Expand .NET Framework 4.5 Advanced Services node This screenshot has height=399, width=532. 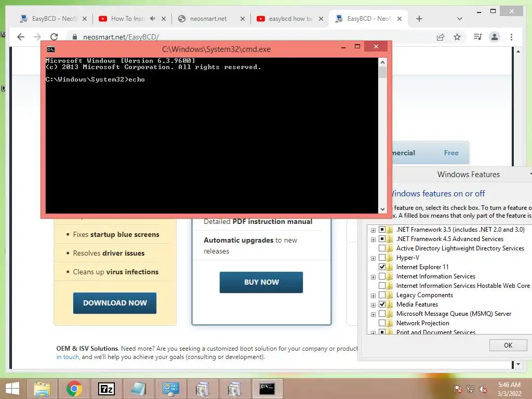(373, 240)
